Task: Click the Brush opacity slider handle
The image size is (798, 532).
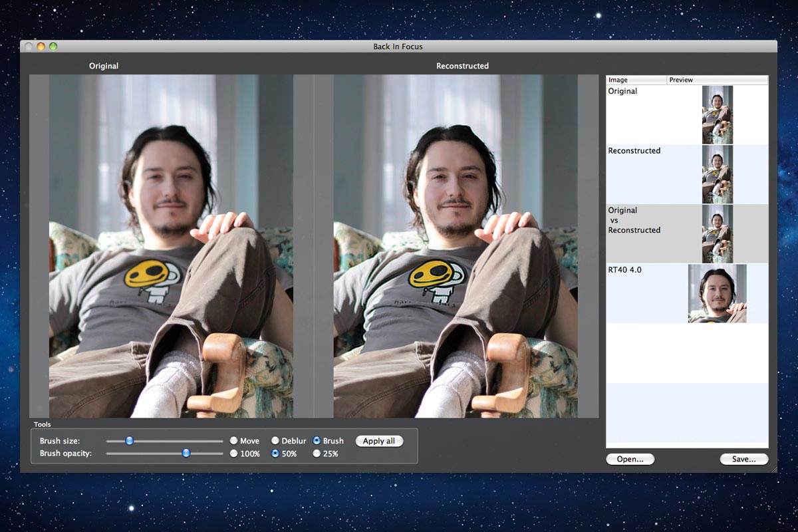Action: [x=186, y=453]
